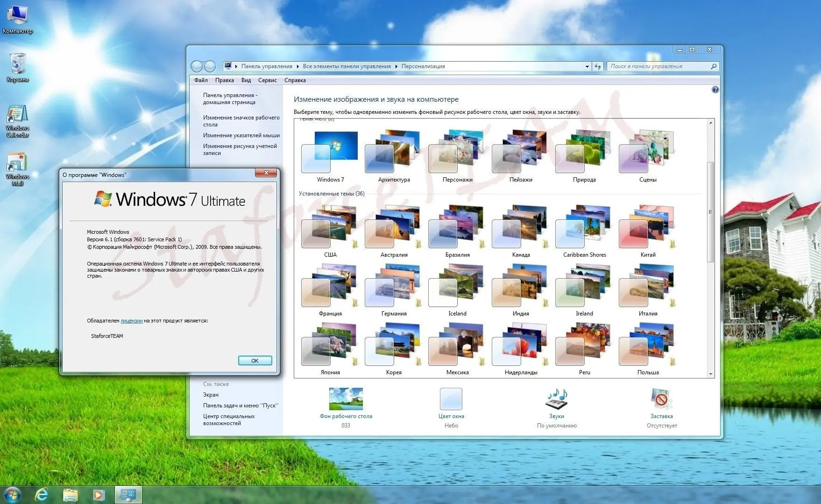Open Изменение рисунка учетной записи
This screenshot has height=504, width=821.
click(240, 149)
